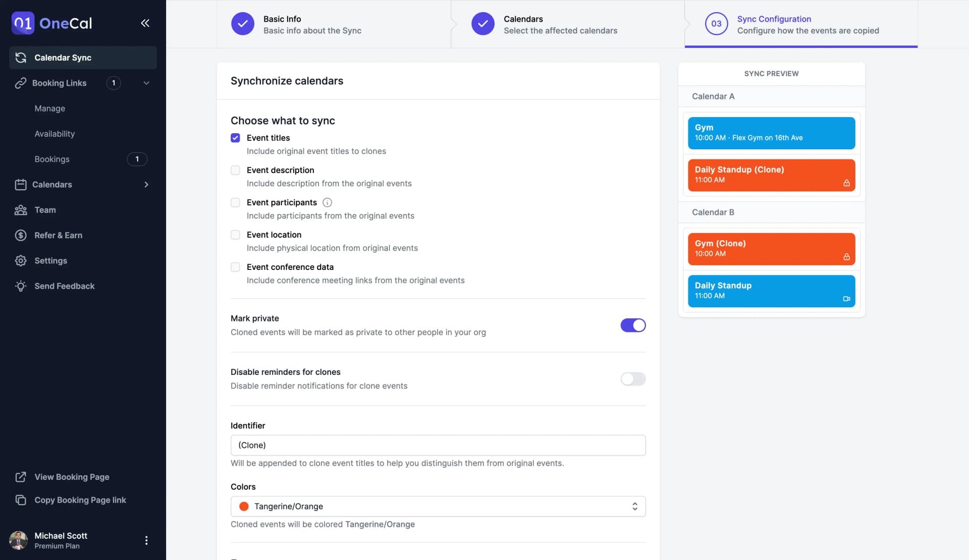Click the collapse sidebar arrow icon

[x=145, y=23]
